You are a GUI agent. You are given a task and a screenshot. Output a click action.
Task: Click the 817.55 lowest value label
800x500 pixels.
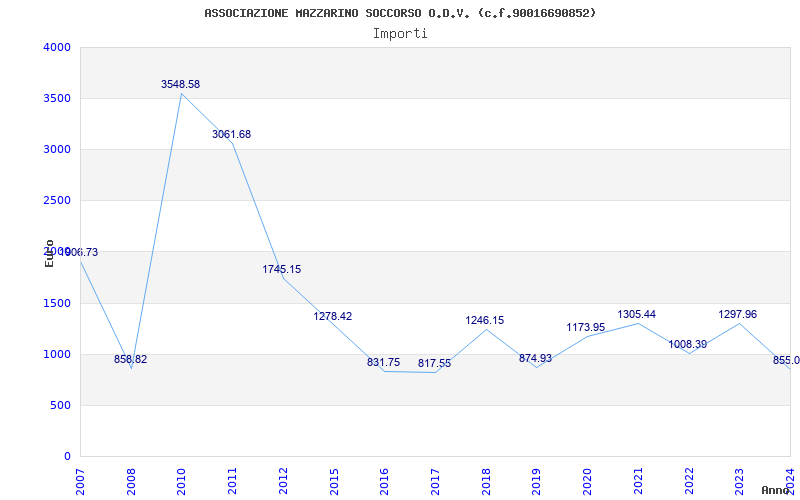434,364
